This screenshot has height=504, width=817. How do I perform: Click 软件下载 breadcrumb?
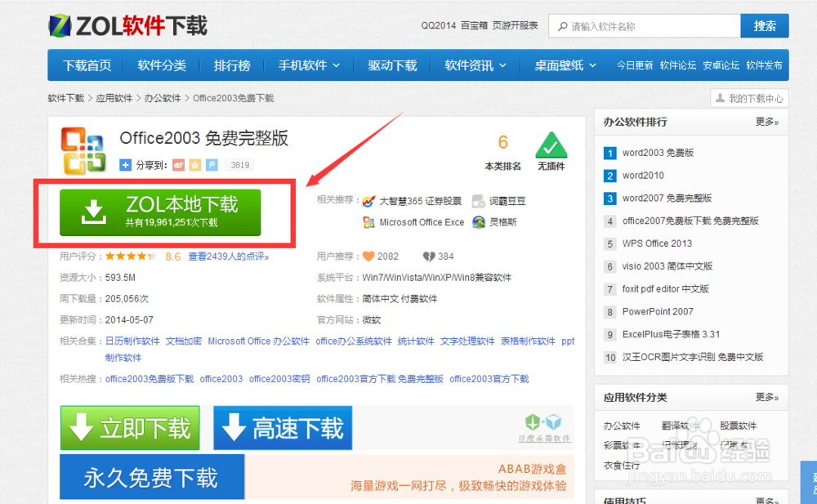pyautogui.click(x=65, y=98)
